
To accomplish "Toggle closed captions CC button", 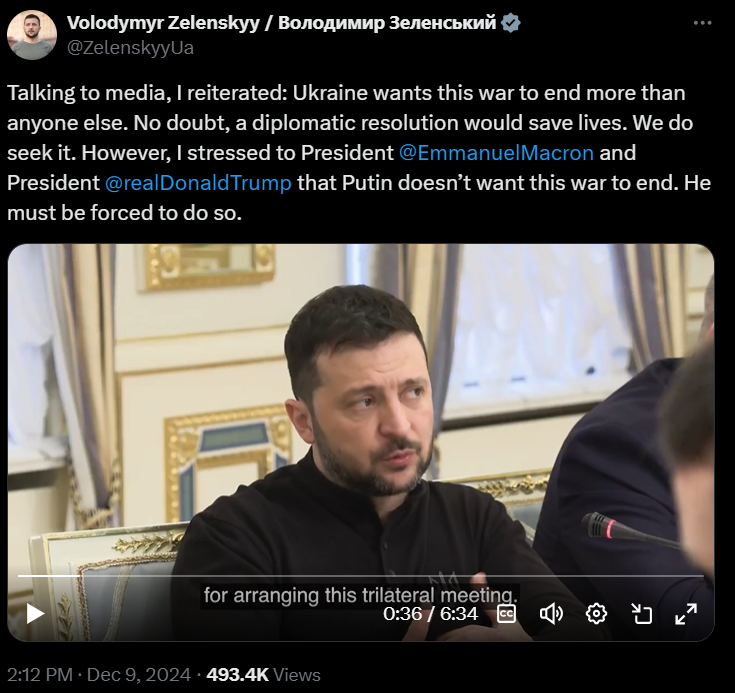I will click(x=506, y=614).
